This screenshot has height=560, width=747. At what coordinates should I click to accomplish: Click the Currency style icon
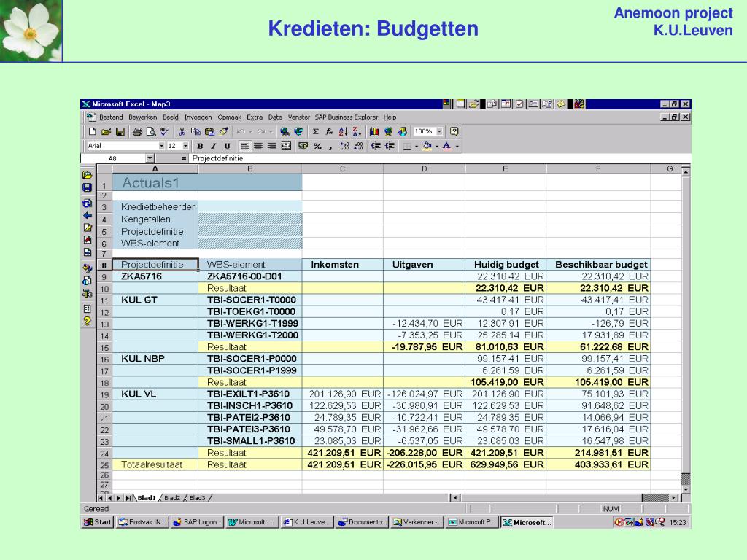click(x=303, y=146)
